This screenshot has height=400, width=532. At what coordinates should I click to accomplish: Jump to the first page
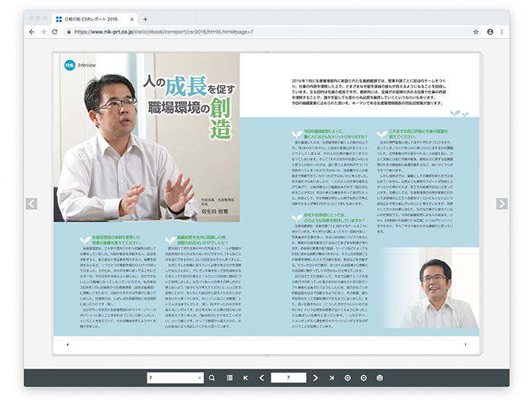pos(245,377)
